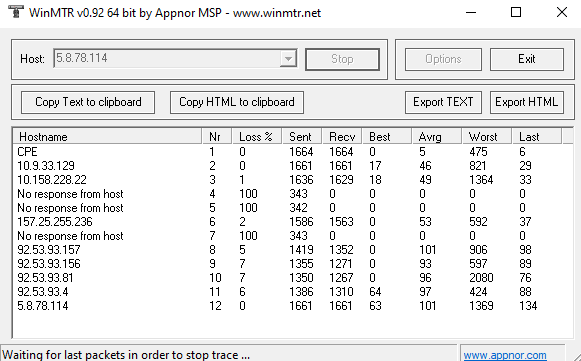Click the Last column header
The image size is (581, 361).
[537, 136]
